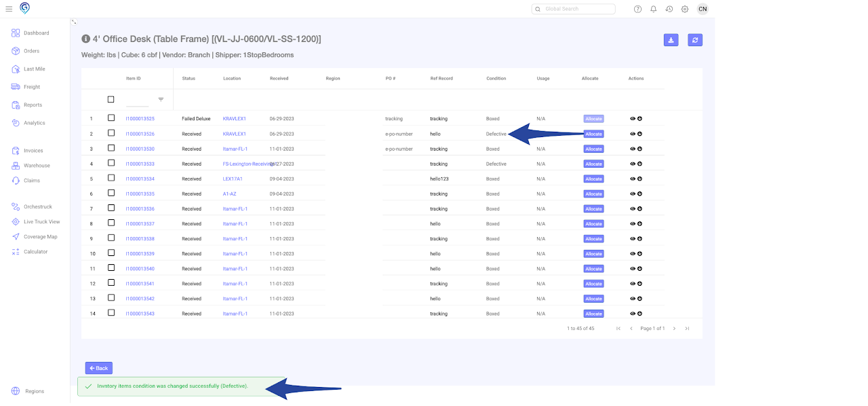Viewport: 868px width, 406px height.
Task: View item I1000013543 via eye icon
Action: [x=633, y=314]
